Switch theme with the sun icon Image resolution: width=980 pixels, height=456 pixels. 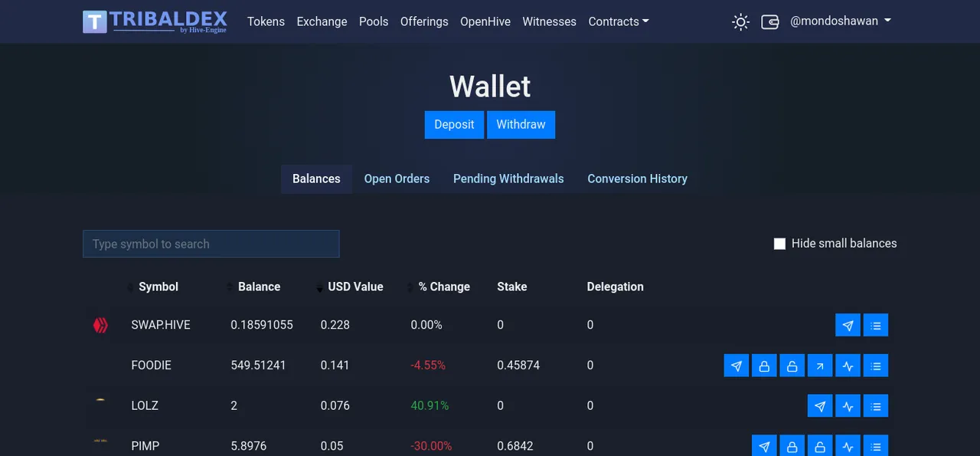740,22
